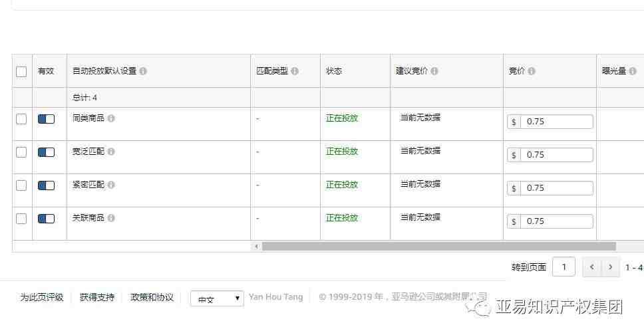
Task: Go to previous page arrow
Action: pos(592,267)
